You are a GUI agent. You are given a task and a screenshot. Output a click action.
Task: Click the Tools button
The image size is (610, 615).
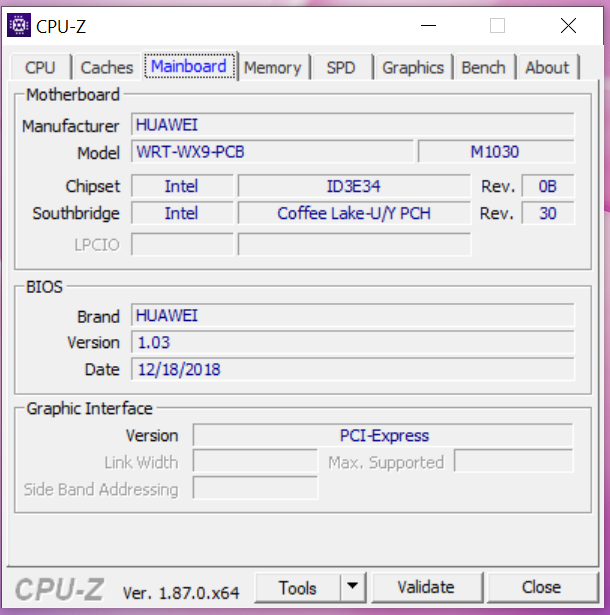coord(298,587)
